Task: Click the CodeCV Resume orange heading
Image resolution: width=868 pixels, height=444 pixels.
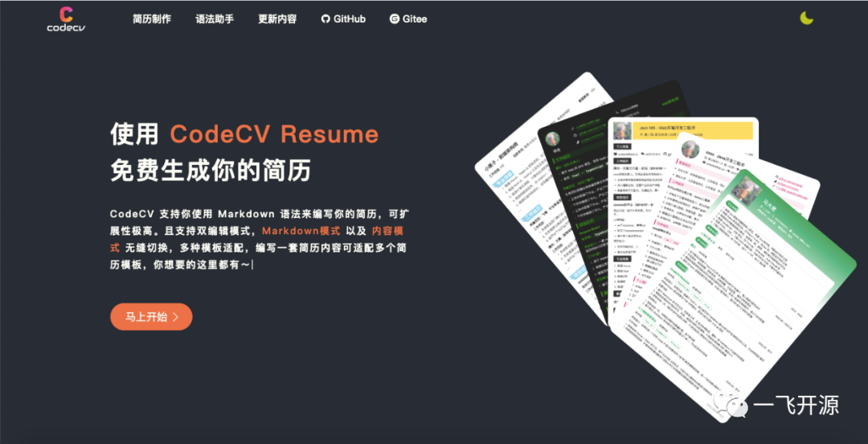Action: click(275, 134)
